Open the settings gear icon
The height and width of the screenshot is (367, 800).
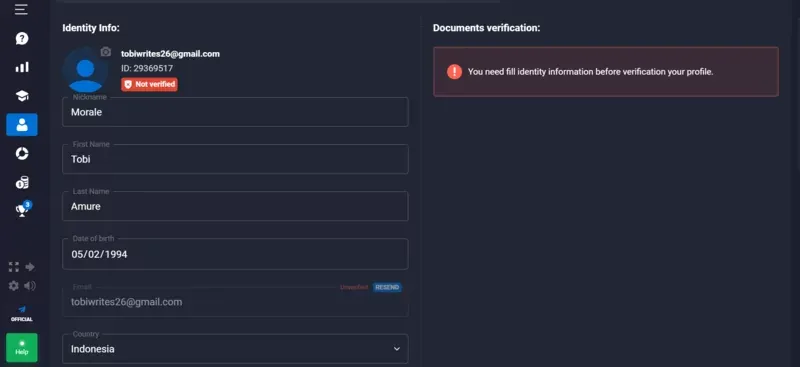click(14, 286)
